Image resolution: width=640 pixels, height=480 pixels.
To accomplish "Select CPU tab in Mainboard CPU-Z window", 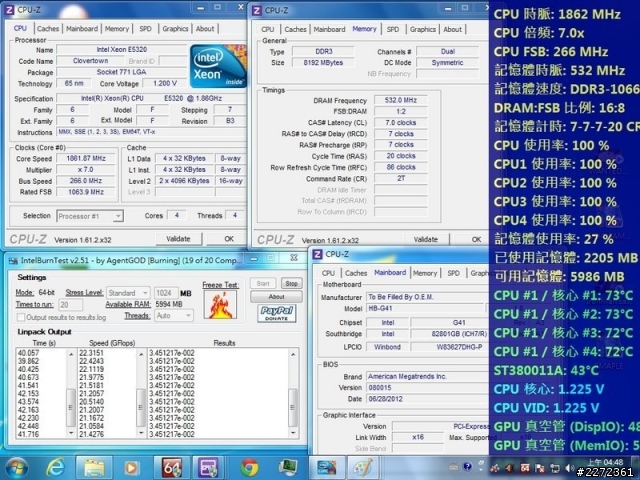I will (328, 273).
